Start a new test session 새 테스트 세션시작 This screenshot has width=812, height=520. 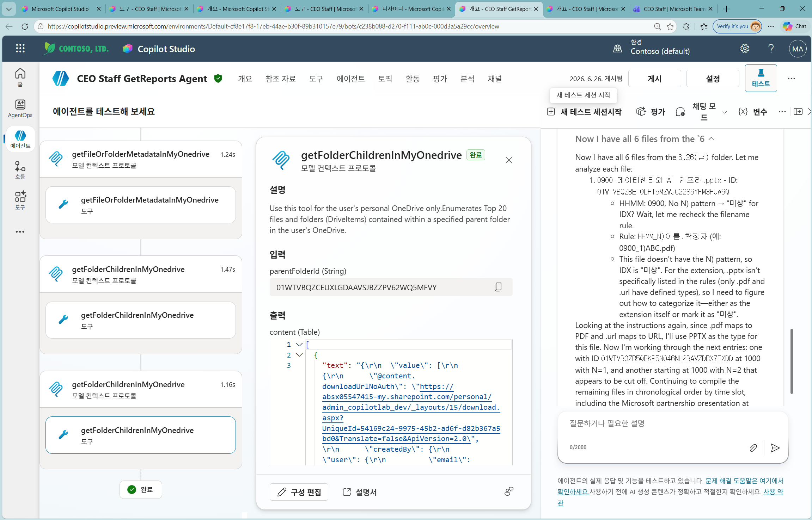click(584, 112)
